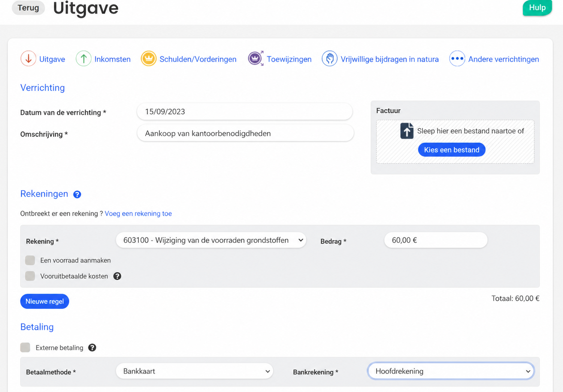Click 'Kies een bestand' button

(452, 150)
